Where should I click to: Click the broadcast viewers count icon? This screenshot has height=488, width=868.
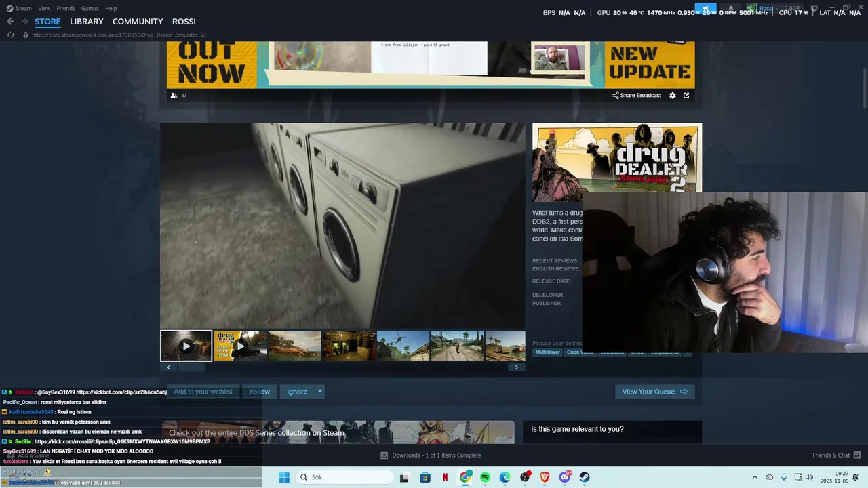point(174,96)
